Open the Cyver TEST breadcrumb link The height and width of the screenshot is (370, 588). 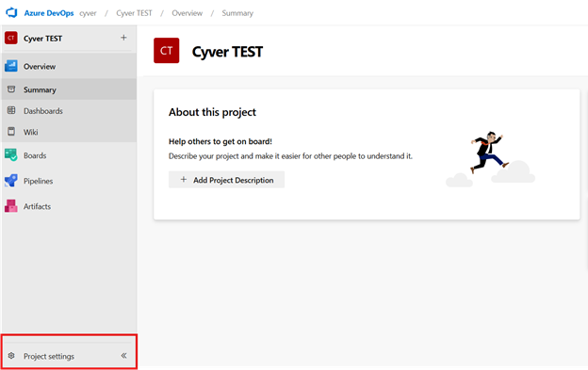(x=134, y=13)
